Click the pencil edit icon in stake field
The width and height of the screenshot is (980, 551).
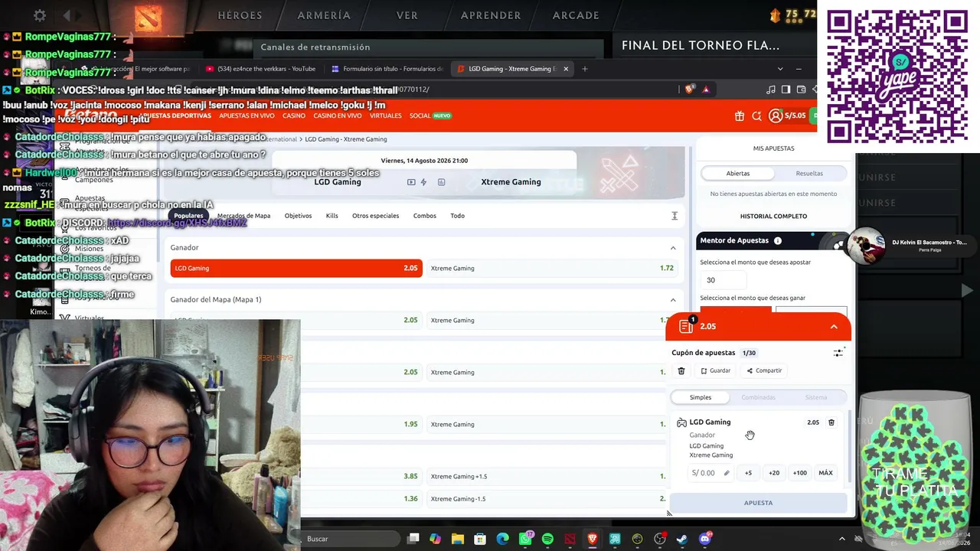click(727, 473)
